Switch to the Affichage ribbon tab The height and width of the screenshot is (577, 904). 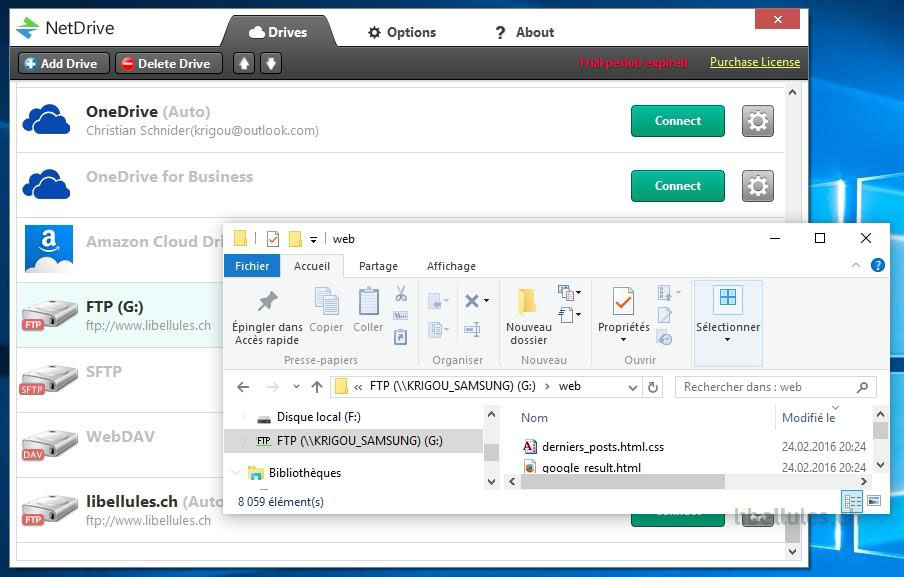coord(451,266)
